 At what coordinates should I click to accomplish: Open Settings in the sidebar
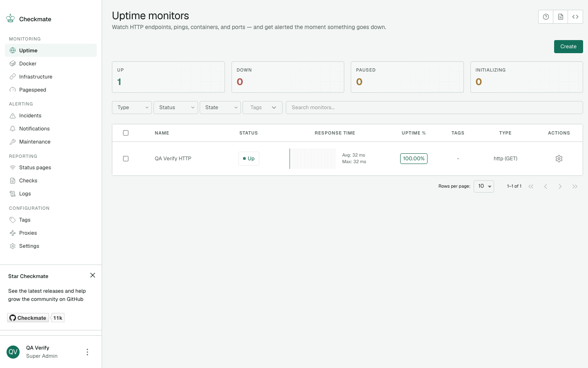tap(51, 246)
